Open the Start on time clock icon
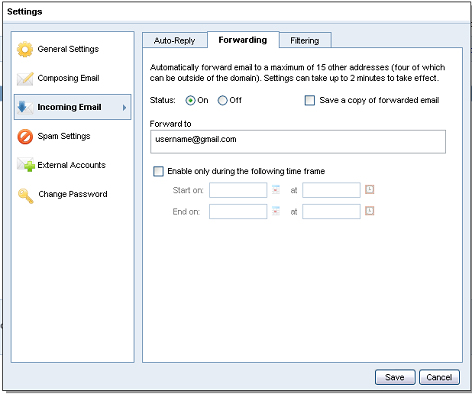Image resolution: width=474 pixels, height=396 pixels. [369, 189]
